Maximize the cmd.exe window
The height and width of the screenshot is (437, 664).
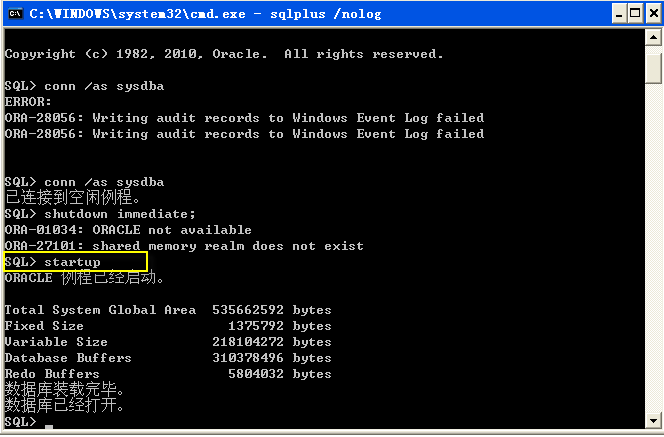pos(635,14)
